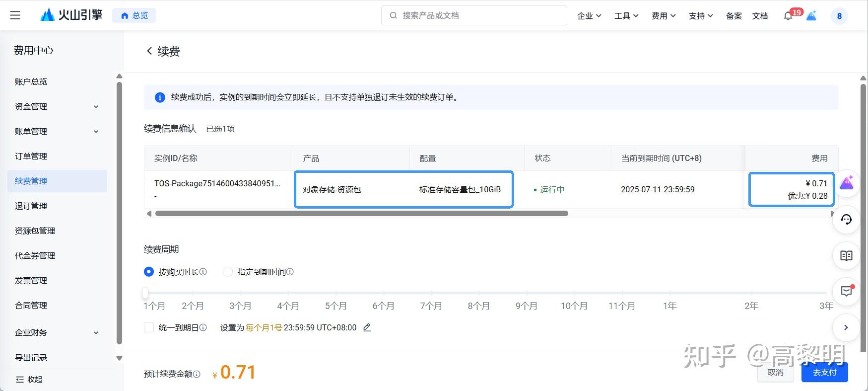Click the 去支付 pay button
868x391 pixels.
click(825, 372)
